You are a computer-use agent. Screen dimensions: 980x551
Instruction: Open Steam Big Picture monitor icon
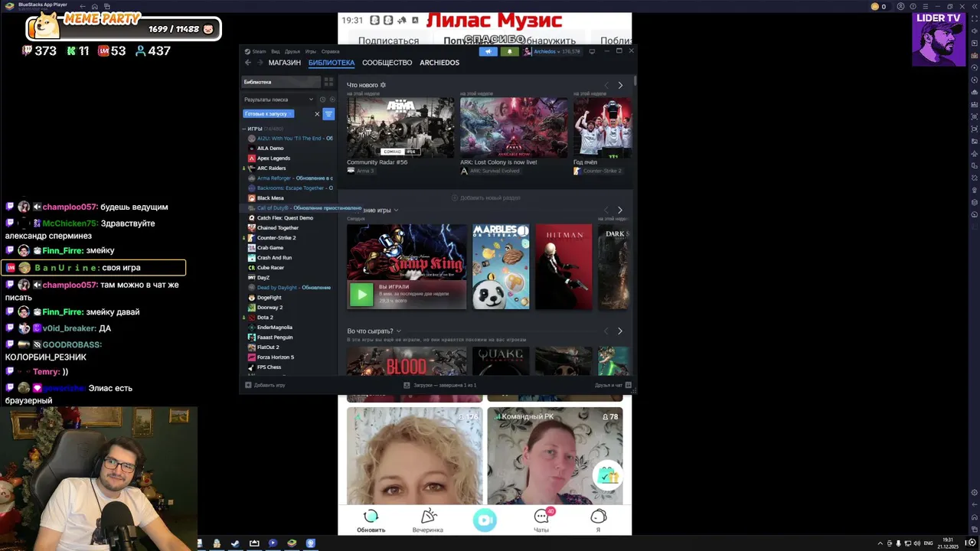pos(592,51)
